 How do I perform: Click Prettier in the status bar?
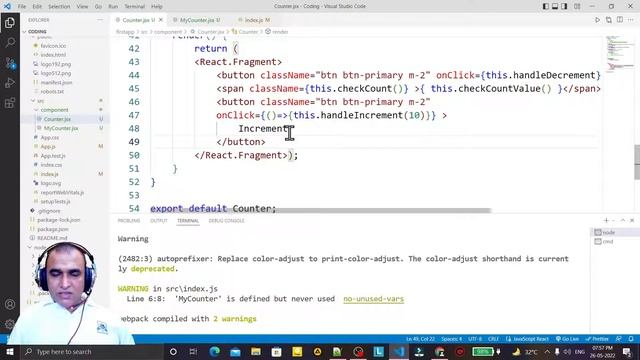coord(597,339)
